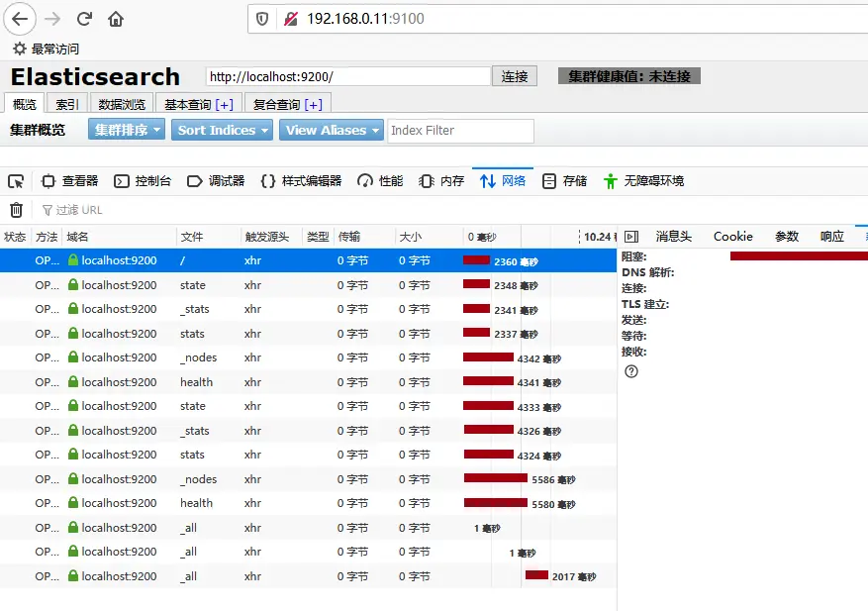868x611 pixels.
Task: Click the browser forward arrow
Action: 52,19
